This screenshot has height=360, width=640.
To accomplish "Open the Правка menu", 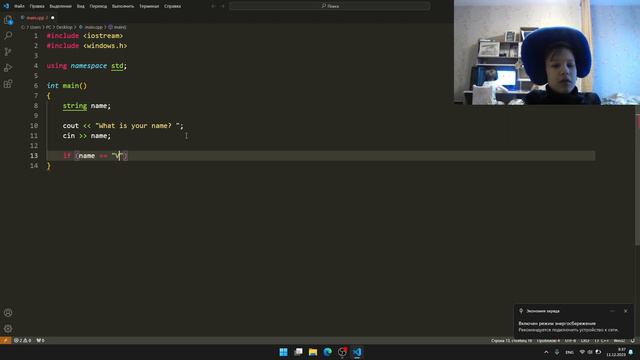I will [x=37, y=6].
